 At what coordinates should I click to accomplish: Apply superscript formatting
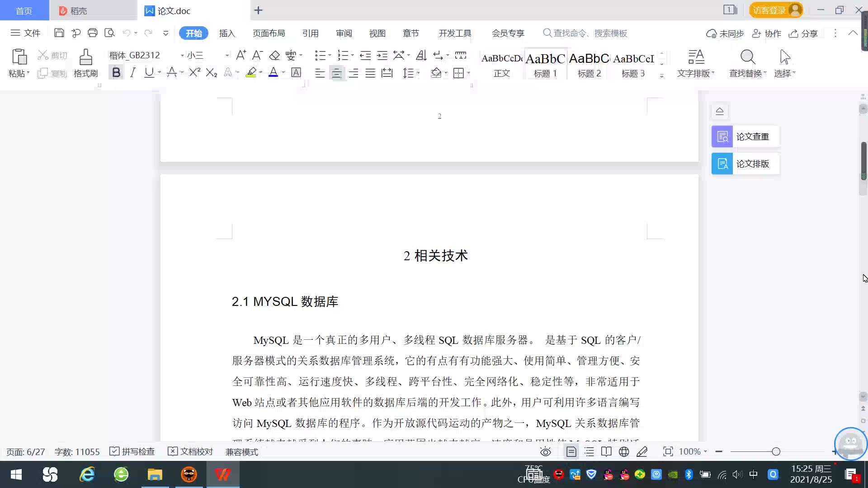194,72
